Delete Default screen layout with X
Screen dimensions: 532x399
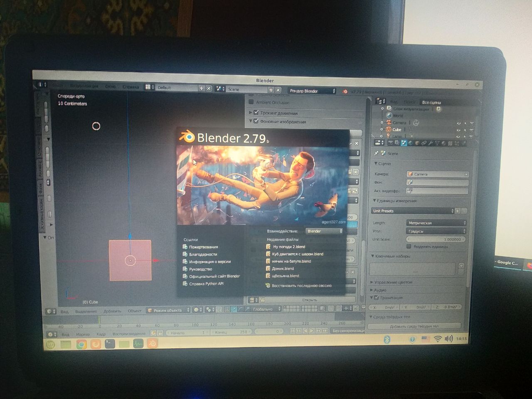(209, 88)
